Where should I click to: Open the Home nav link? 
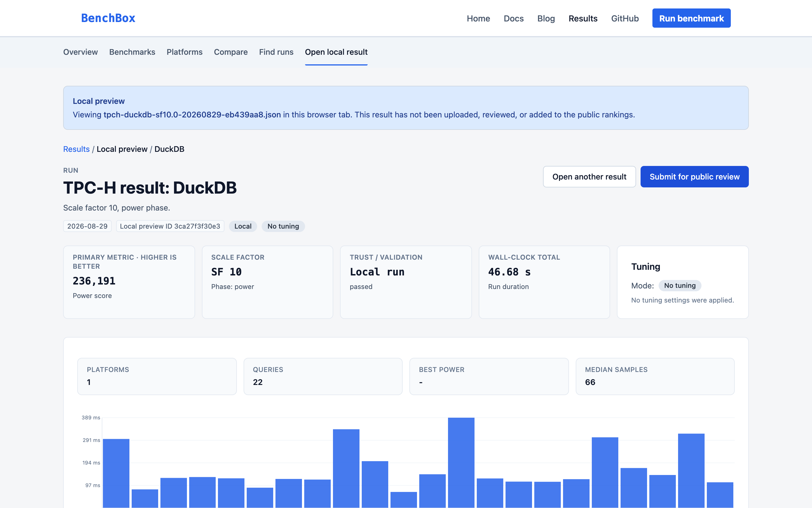(x=478, y=18)
